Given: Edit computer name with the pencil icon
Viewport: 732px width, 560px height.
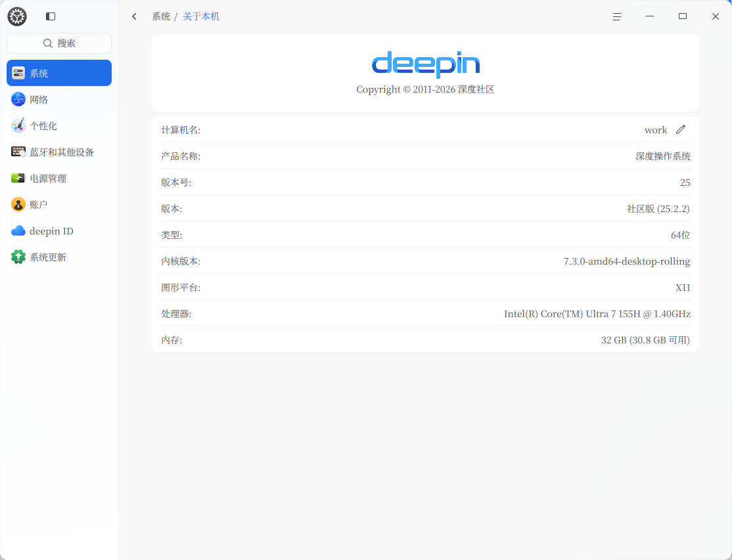Looking at the screenshot, I should [681, 129].
